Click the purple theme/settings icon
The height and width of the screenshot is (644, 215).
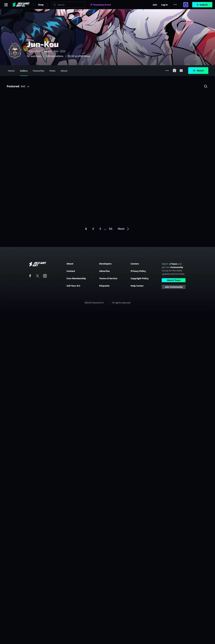186,5
